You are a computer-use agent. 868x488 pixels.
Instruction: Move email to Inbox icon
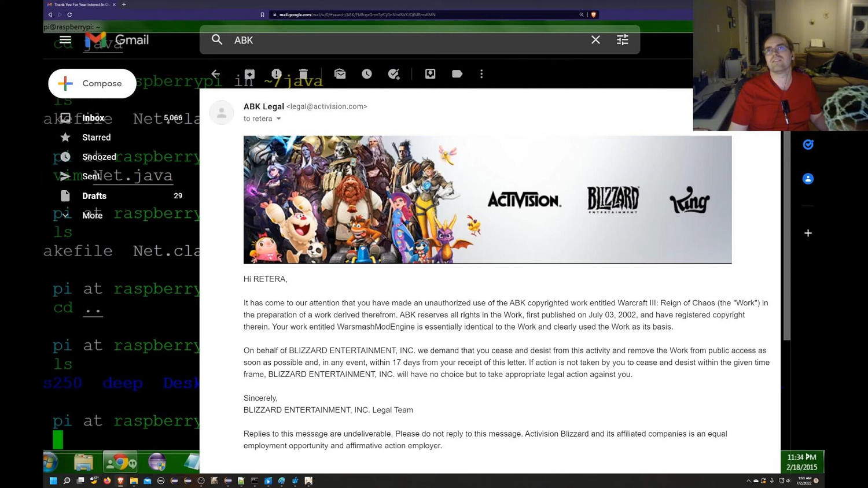tap(430, 74)
